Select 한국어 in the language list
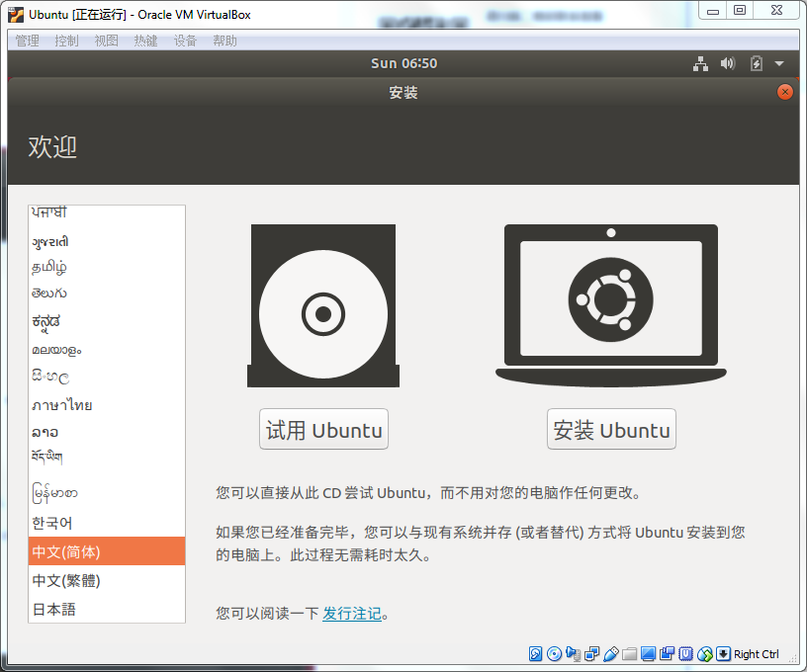 107,523
